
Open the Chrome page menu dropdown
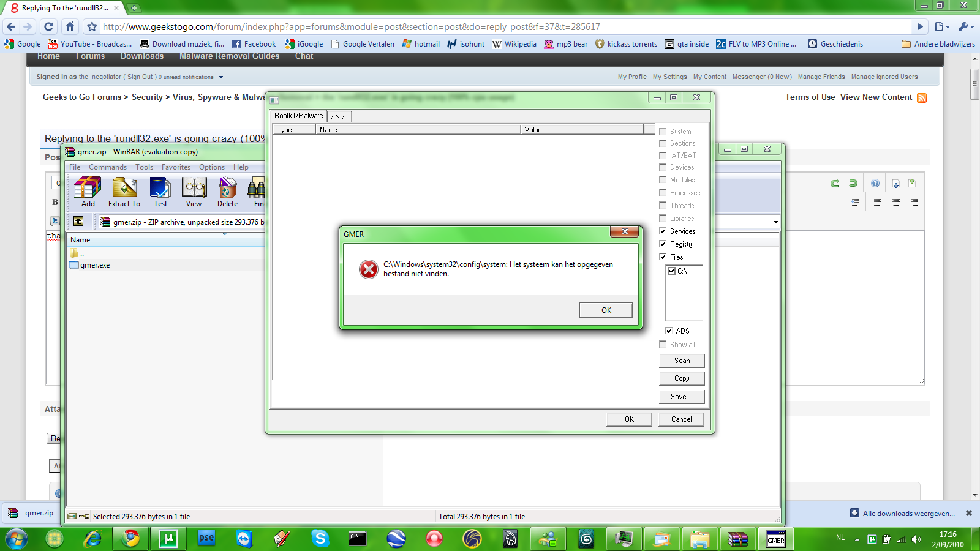point(942,26)
